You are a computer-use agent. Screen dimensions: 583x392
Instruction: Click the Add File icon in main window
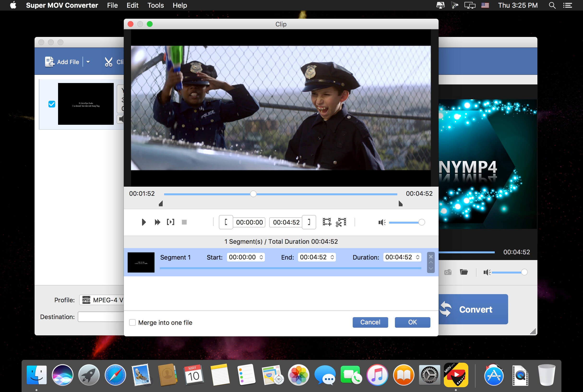49,62
